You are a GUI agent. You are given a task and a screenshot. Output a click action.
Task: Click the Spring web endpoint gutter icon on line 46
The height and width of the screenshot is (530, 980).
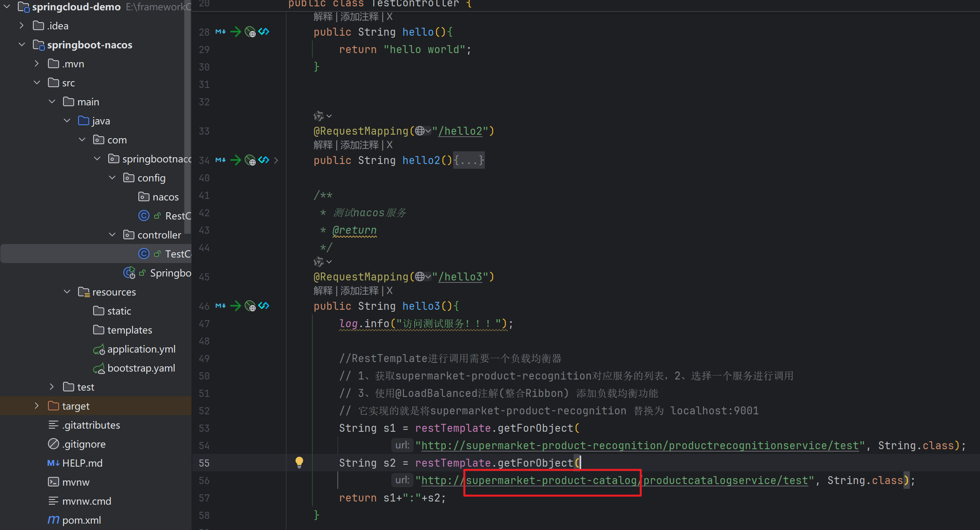[x=250, y=306]
